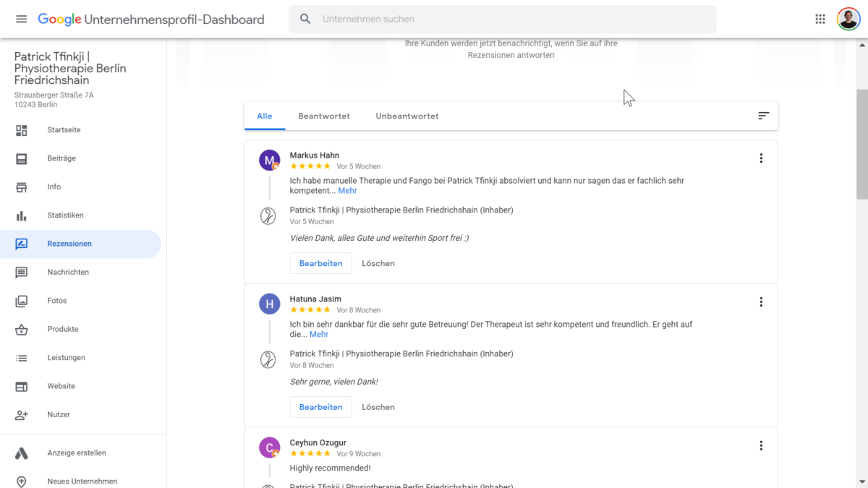Open the sort reviews menu icon
The width and height of the screenshot is (868, 488).
[x=763, y=116]
